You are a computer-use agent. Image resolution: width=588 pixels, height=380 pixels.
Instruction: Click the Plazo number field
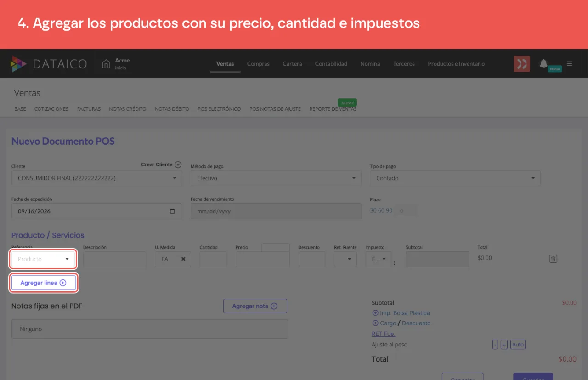[x=406, y=211]
